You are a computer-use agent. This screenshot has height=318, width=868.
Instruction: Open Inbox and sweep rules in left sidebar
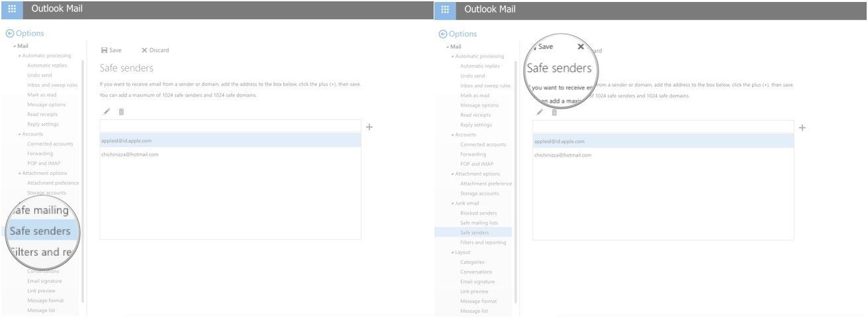coord(52,85)
